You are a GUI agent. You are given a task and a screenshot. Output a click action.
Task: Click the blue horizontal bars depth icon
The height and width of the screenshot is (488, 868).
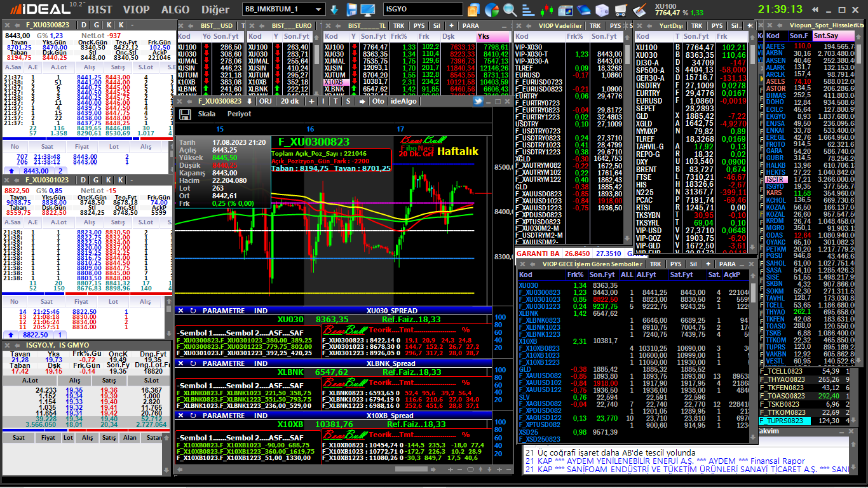tap(527, 10)
